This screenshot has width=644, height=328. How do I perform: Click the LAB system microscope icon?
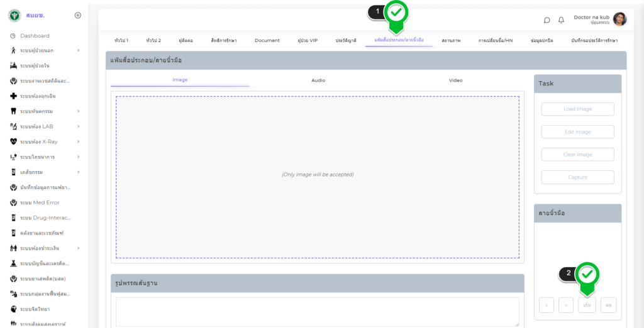pyautogui.click(x=13, y=126)
